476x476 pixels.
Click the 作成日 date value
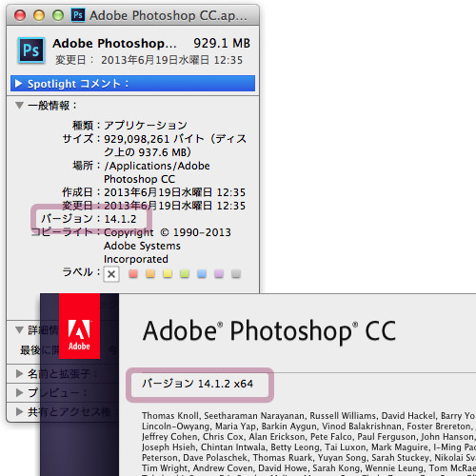175,192
